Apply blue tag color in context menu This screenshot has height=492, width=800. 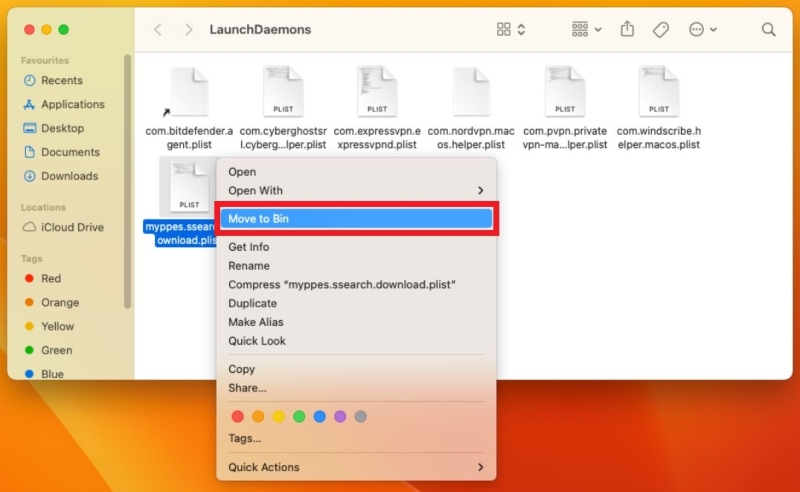[319, 416]
